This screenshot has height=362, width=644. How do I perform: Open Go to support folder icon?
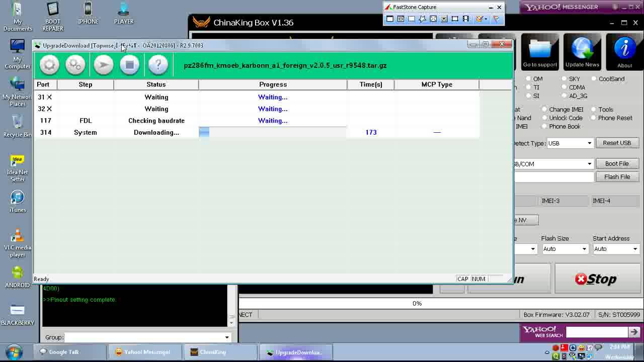click(x=540, y=51)
